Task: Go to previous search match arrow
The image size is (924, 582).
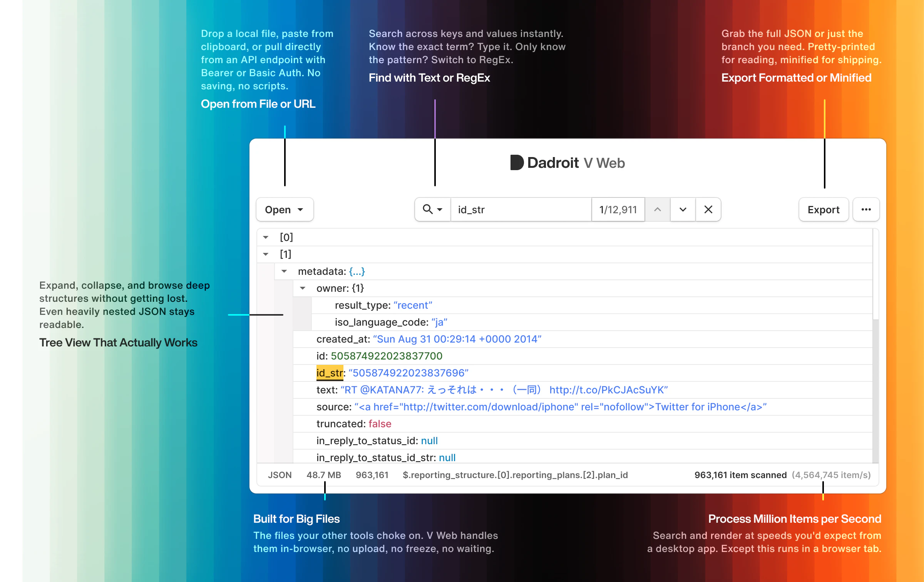Action: (x=658, y=209)
